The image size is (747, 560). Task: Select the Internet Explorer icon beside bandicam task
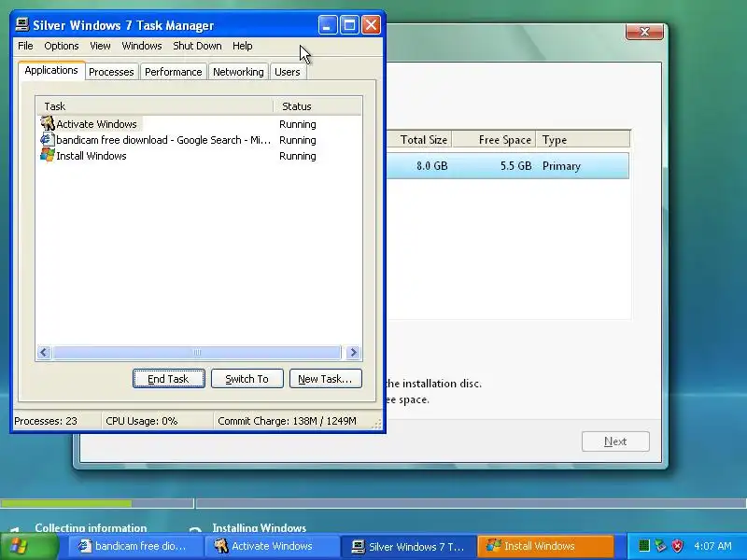tap(48, 139)
